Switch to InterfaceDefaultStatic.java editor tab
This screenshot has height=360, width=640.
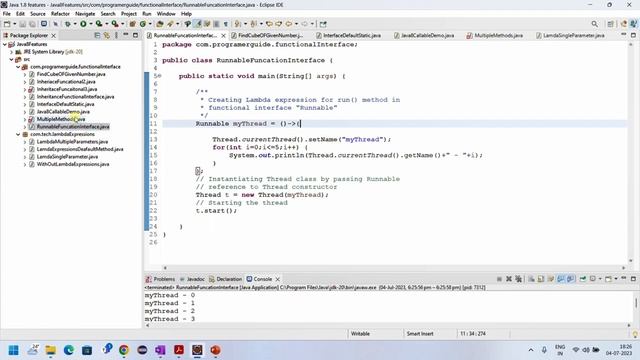click(351, 36)
